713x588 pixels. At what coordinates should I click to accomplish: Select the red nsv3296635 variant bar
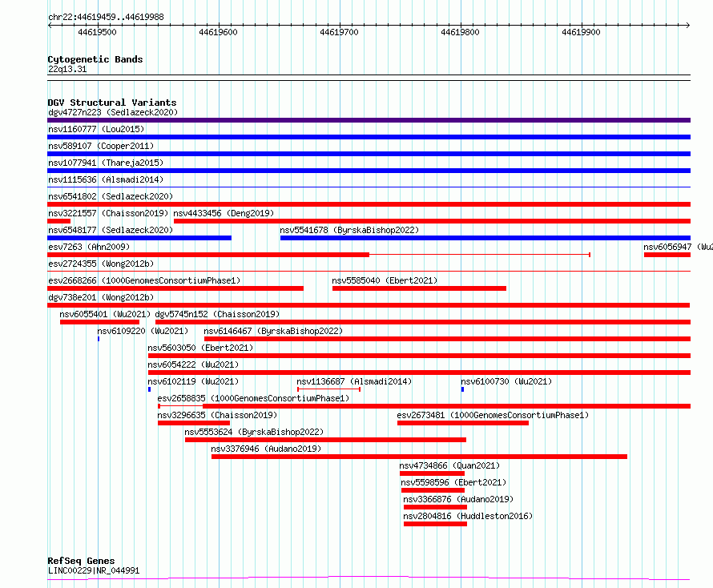[x=194, y=423]
